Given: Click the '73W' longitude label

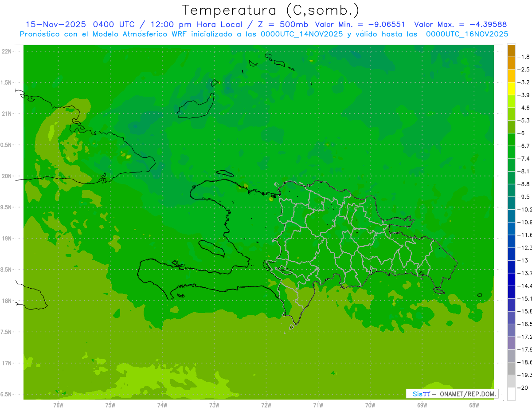Looking at the screenshot, I should pyautogui.click(x=214, y=405).
